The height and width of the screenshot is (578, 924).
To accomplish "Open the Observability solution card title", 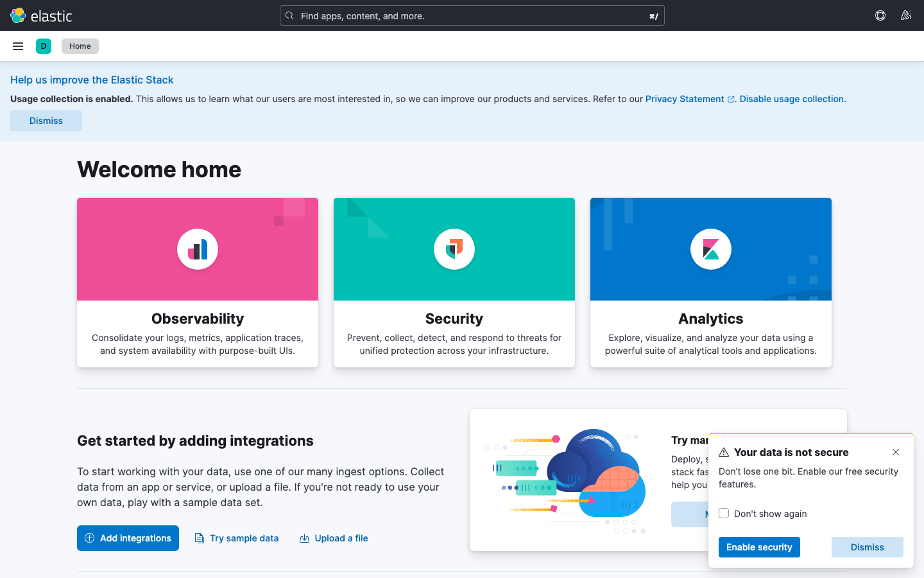I will (198, 319).
